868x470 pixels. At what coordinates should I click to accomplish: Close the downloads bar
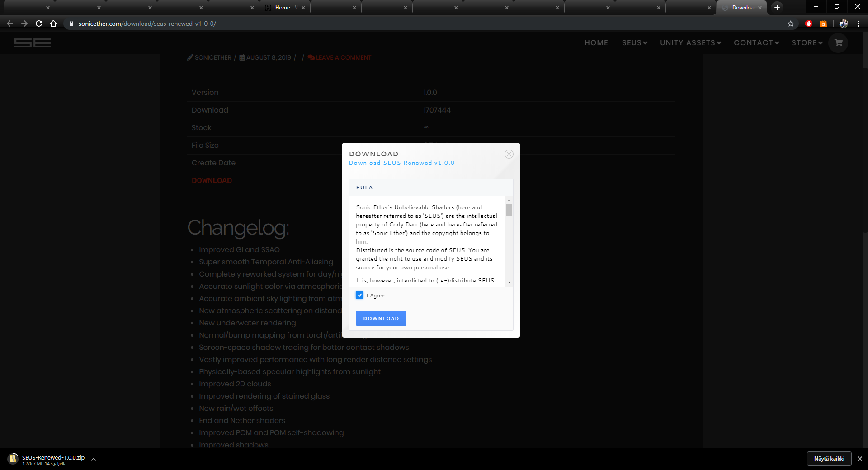click(x=860, y=459)
